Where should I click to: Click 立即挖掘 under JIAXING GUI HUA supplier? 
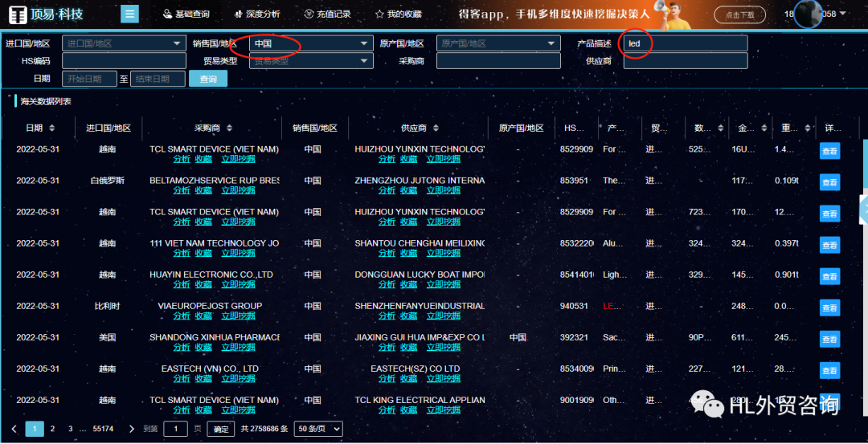pos(444,347)
